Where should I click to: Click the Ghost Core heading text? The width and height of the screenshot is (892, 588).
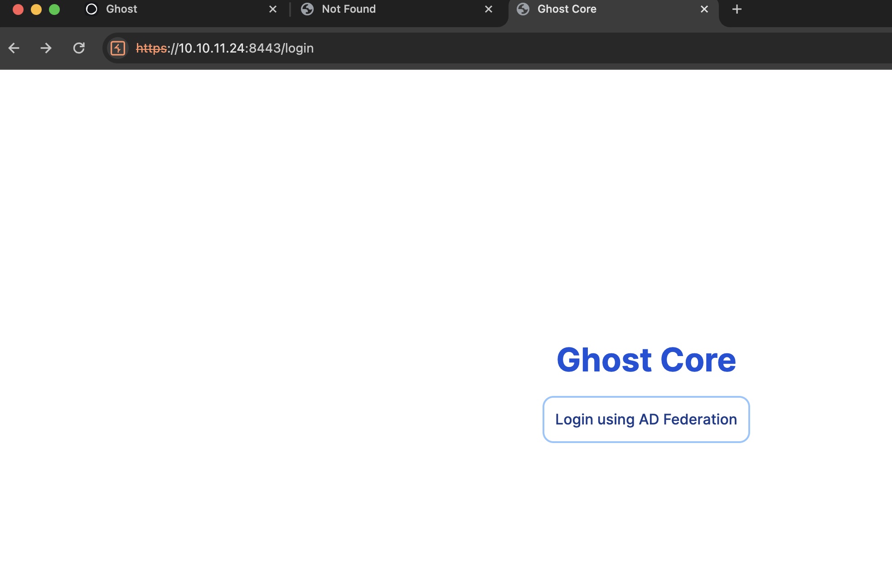click(646, 360)
